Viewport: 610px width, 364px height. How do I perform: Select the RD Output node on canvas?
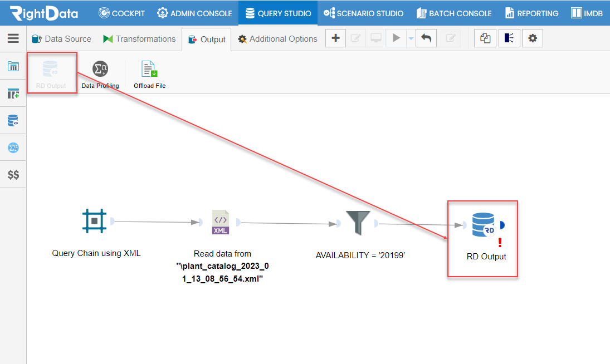pos(483,225)
